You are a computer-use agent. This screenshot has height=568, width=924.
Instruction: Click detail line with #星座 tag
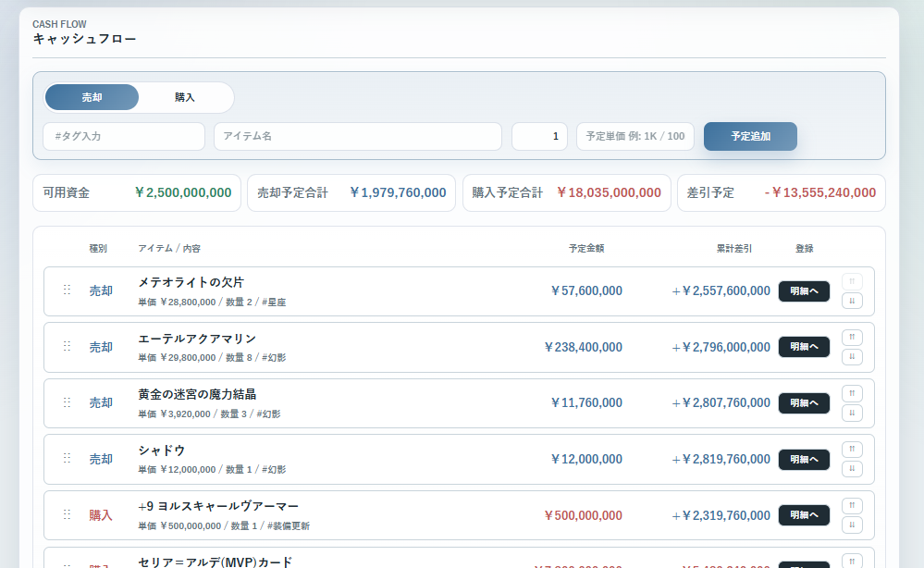click(212, 302)
